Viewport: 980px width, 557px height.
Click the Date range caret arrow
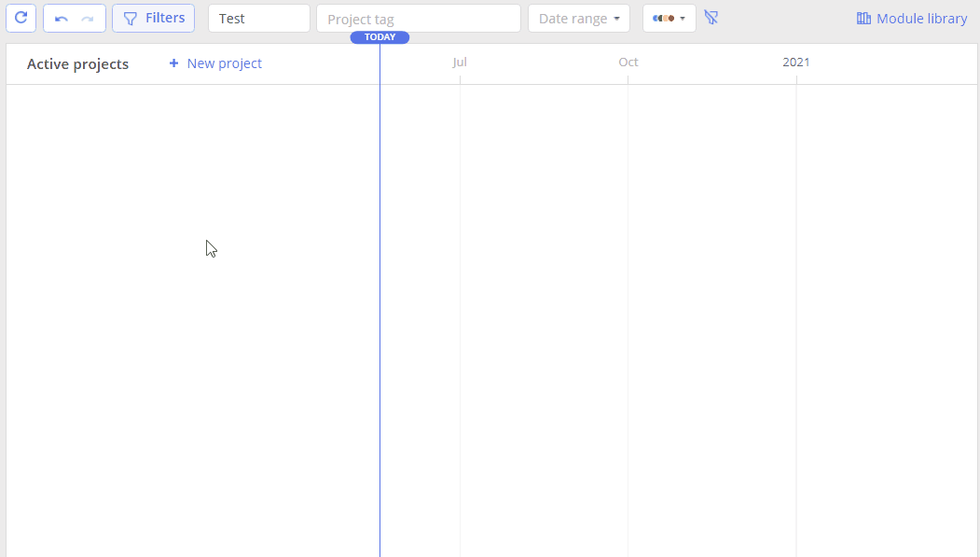tap(617, 18)
